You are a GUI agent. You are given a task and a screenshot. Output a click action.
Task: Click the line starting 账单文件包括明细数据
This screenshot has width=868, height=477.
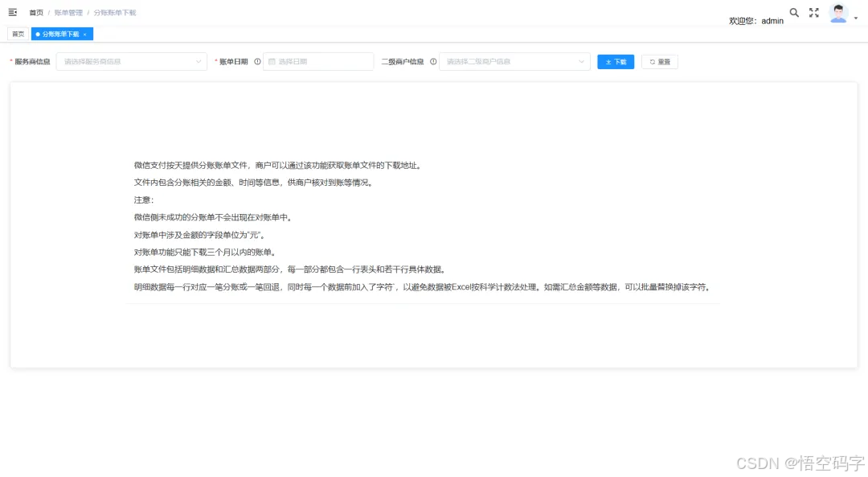point(291,269)
